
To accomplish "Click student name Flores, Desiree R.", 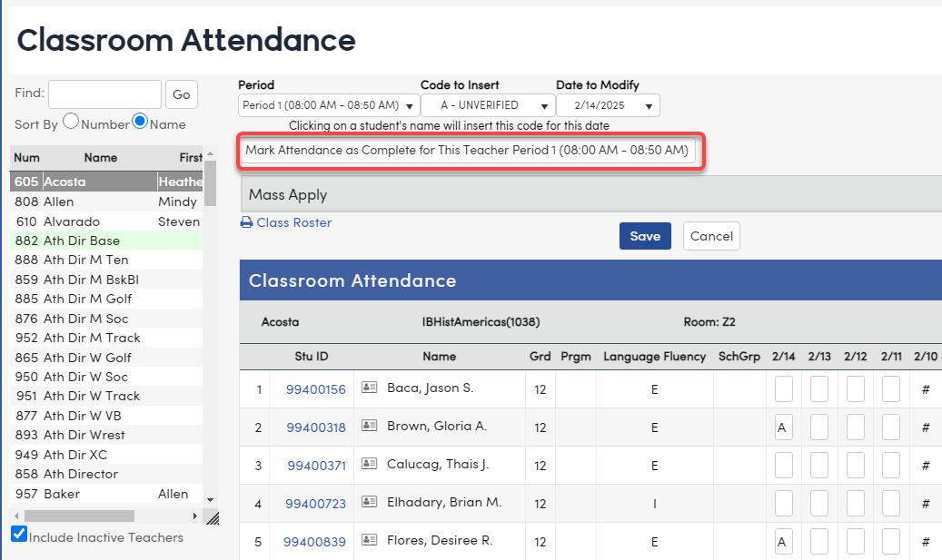I will (440, 541).
